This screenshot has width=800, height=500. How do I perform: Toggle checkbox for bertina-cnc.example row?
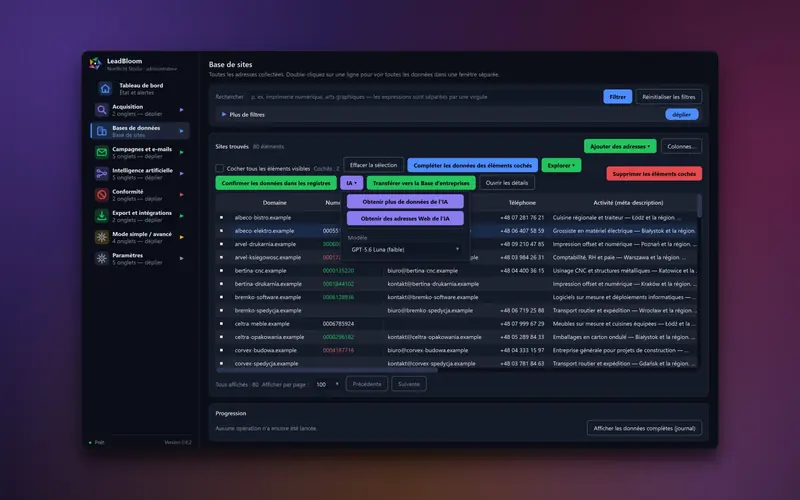click(x=221, y=270)
